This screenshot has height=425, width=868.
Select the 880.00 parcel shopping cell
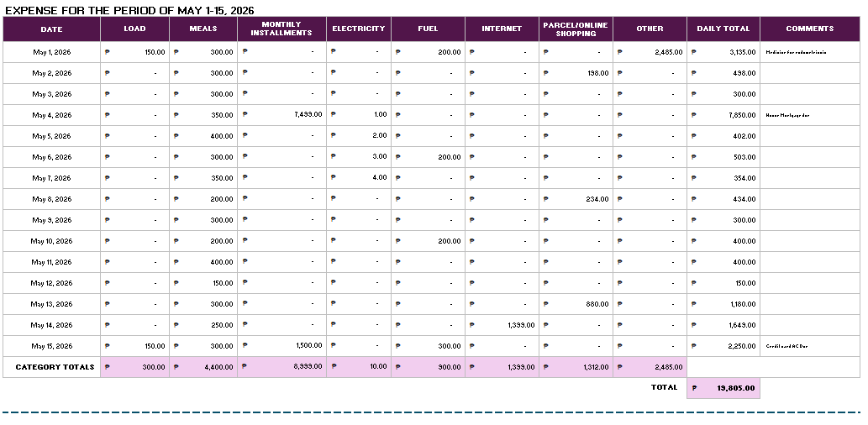576,304
